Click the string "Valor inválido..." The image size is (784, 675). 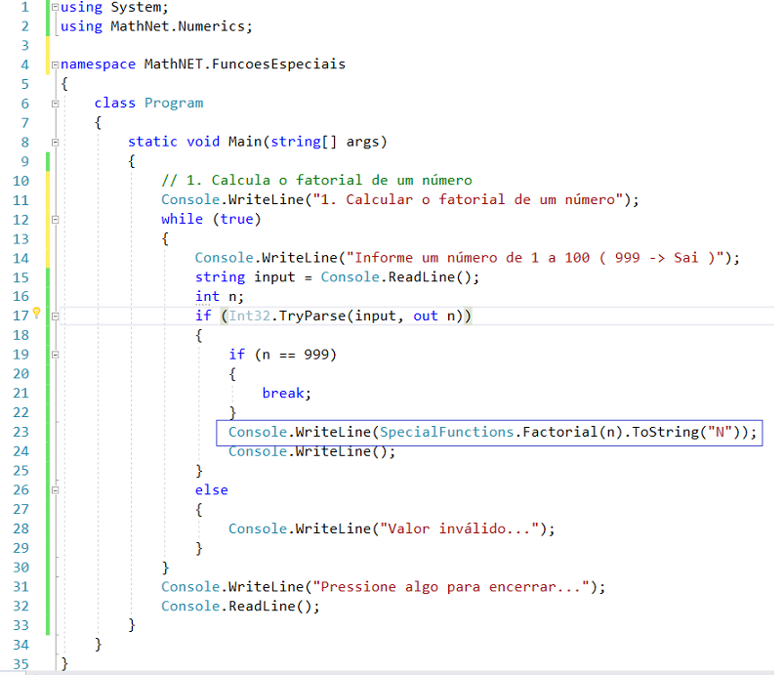(x=460, y=528)
